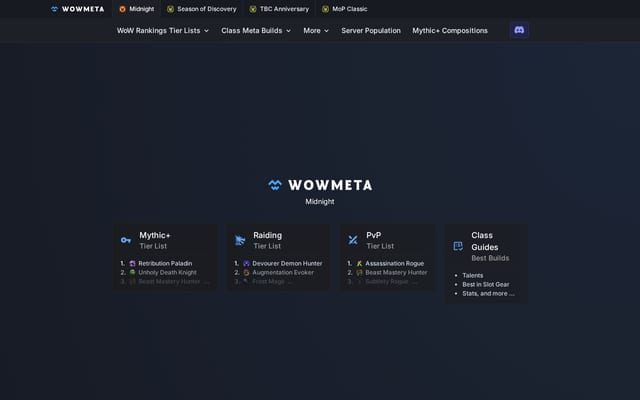Click Best in Slot Gear item
The width and height of the screenshot is (640, 400).
coord(486,284)
